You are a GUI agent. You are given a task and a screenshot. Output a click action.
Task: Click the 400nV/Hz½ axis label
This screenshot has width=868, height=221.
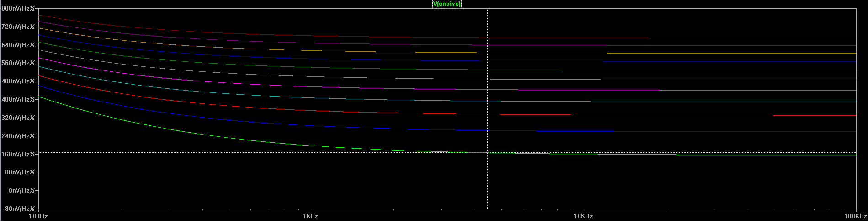[x=17, y=100]
